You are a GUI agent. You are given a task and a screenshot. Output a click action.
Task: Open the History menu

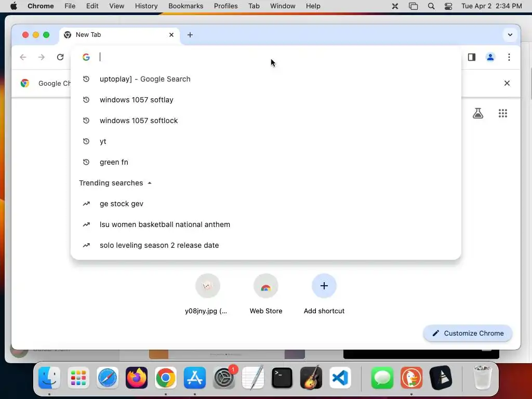(x=146, y=6)
